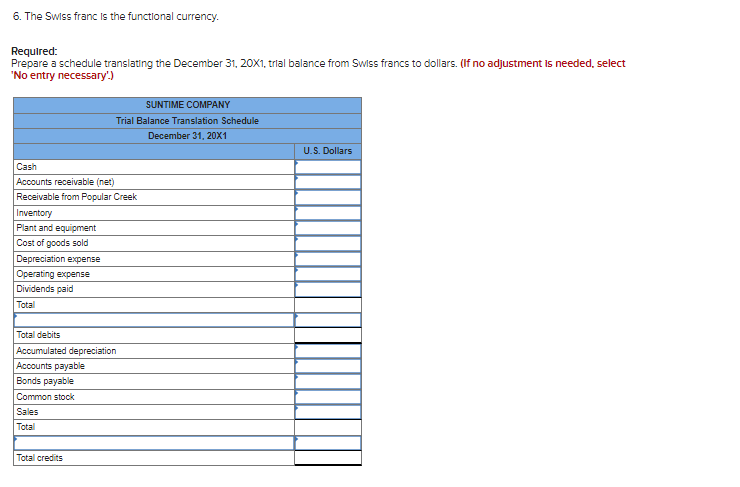
Task: Click the 'Bonds payable' label
Action: coord(45,381)
